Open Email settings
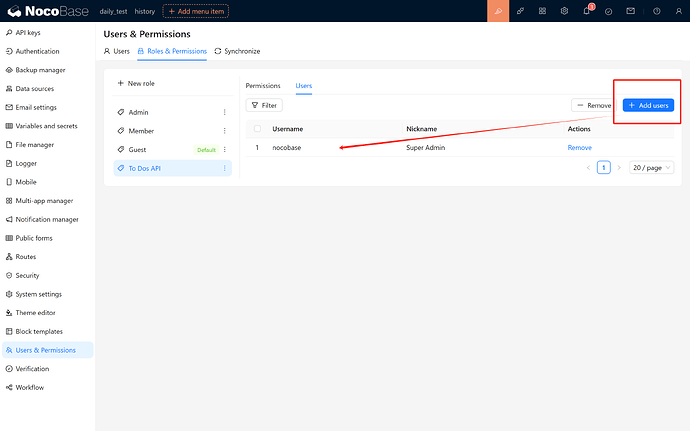The height and width of the screenshot is (431, 690). point(48,107)
